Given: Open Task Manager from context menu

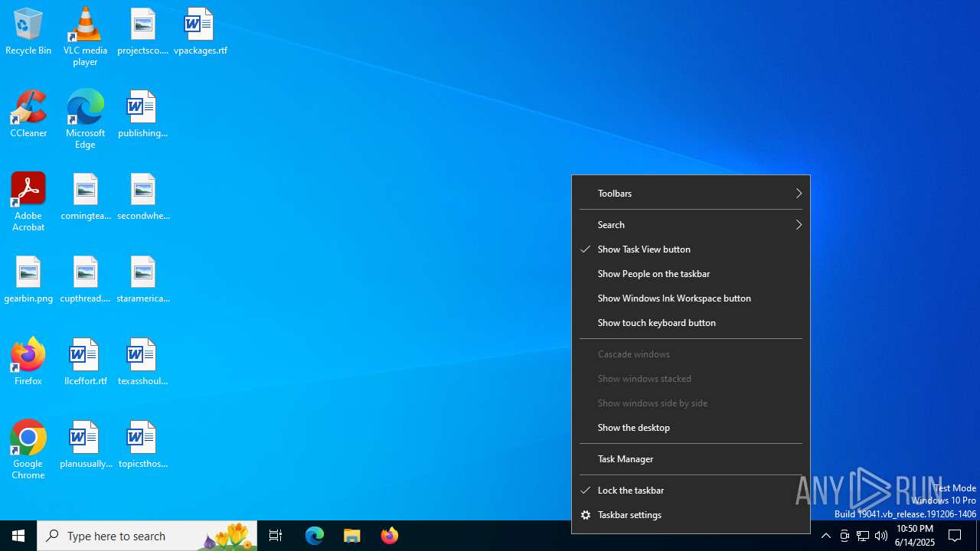Looking at the screenshot, I should coord(691,459).
